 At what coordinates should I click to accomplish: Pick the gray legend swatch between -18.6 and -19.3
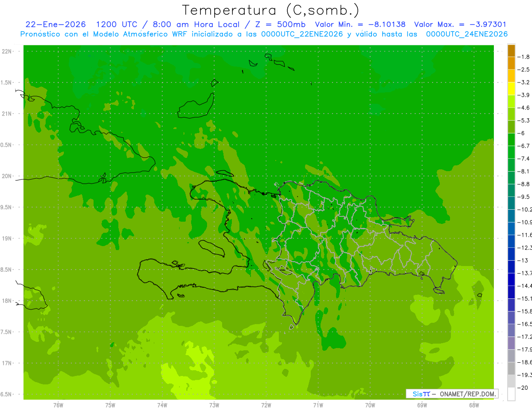(511, 368)
